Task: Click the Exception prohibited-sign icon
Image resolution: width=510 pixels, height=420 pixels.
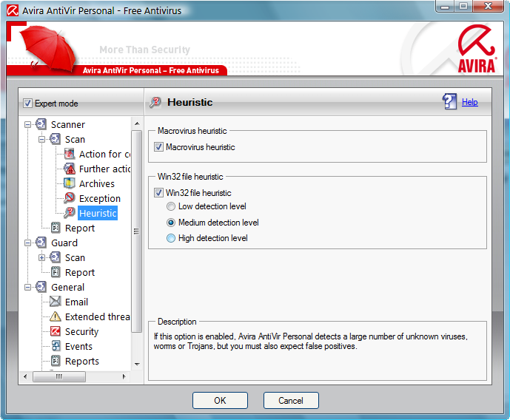Action: click(70, 198)
